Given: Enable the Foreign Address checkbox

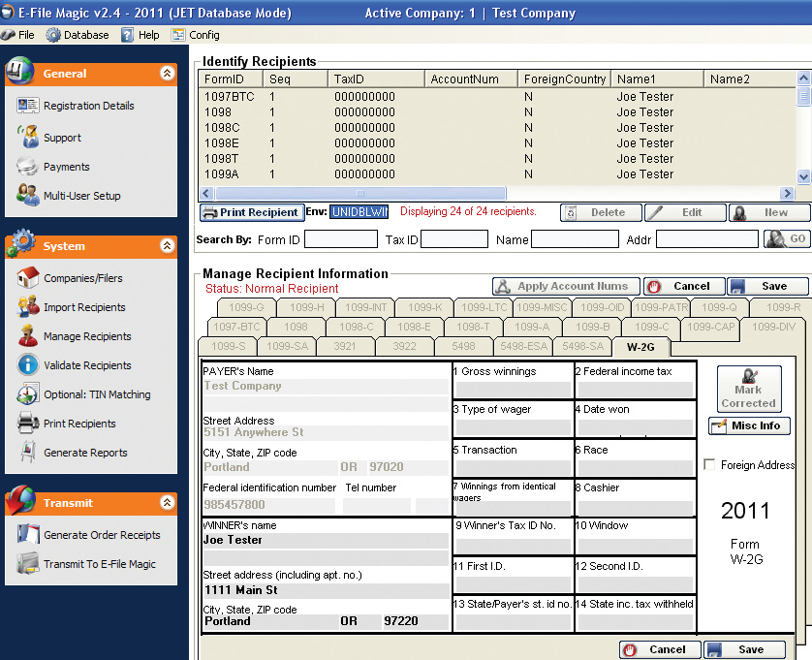Looking at the screenshot, I should click(x=710, y=465).
